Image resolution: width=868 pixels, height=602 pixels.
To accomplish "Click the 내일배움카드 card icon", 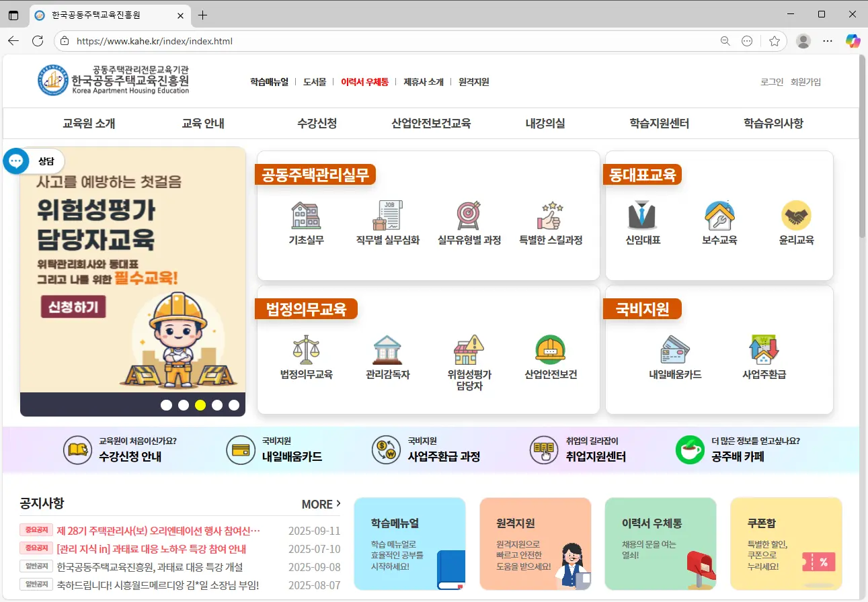I will pyautogui.click(x=674, y=349).
